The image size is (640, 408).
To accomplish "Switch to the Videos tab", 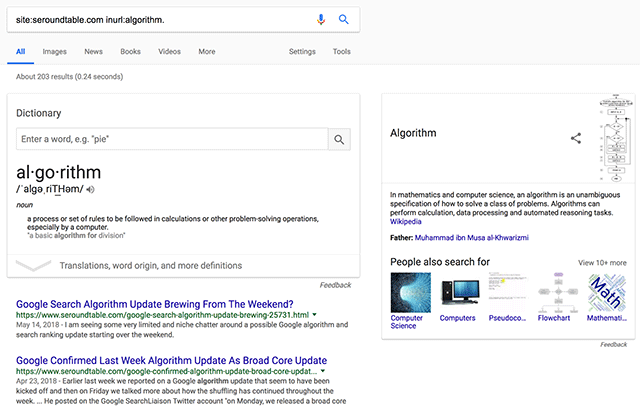I will 169,51.
